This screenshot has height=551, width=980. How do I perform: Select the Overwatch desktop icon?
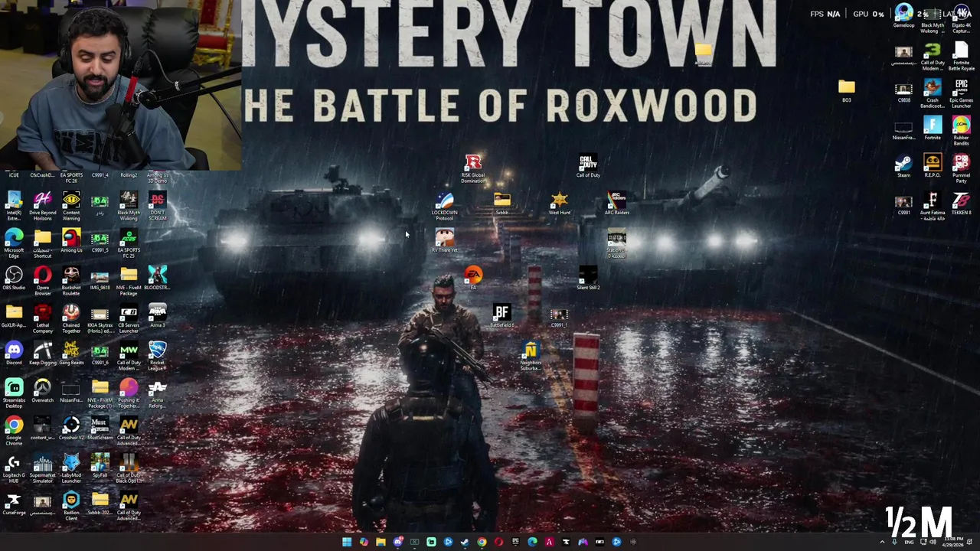(x=42, y=391)
